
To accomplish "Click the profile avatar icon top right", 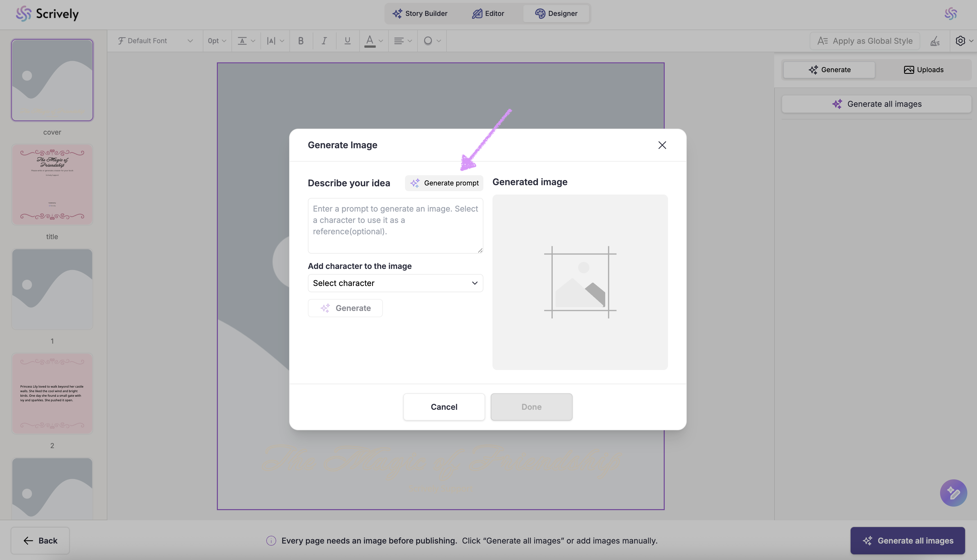I will point(951,14).
